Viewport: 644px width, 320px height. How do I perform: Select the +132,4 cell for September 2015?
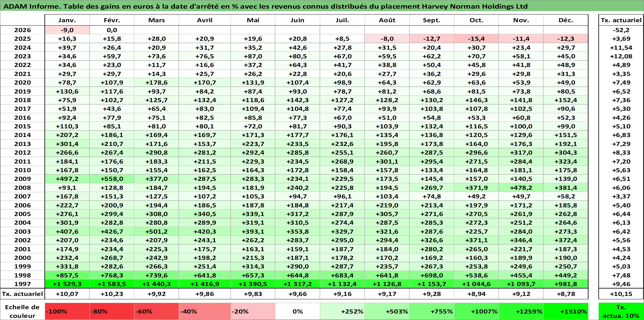point(432,126)
